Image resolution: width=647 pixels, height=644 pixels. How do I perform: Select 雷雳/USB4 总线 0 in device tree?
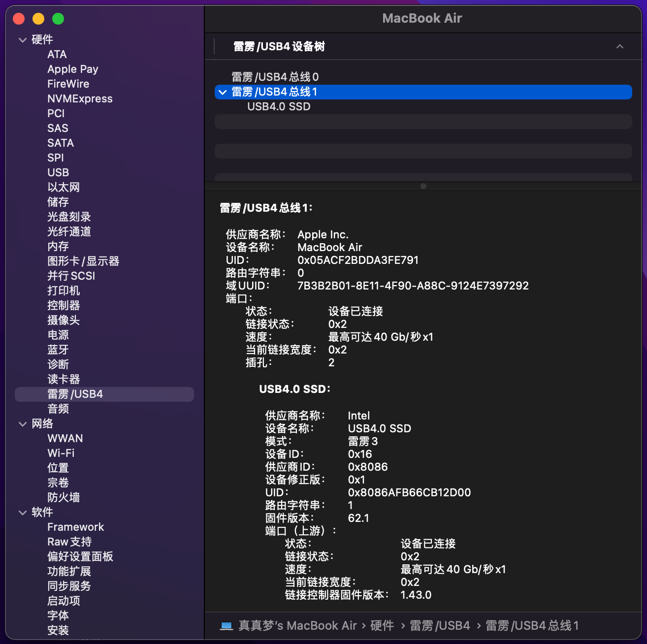275,77
